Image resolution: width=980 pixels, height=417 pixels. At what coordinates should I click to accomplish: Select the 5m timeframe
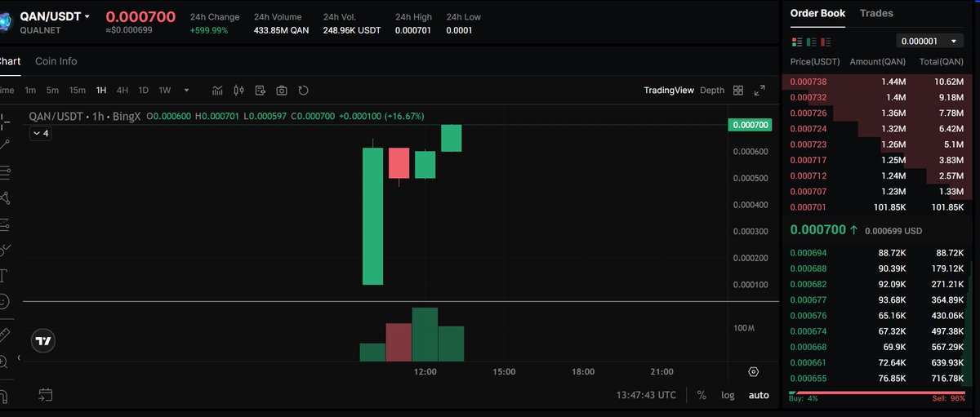52,90
